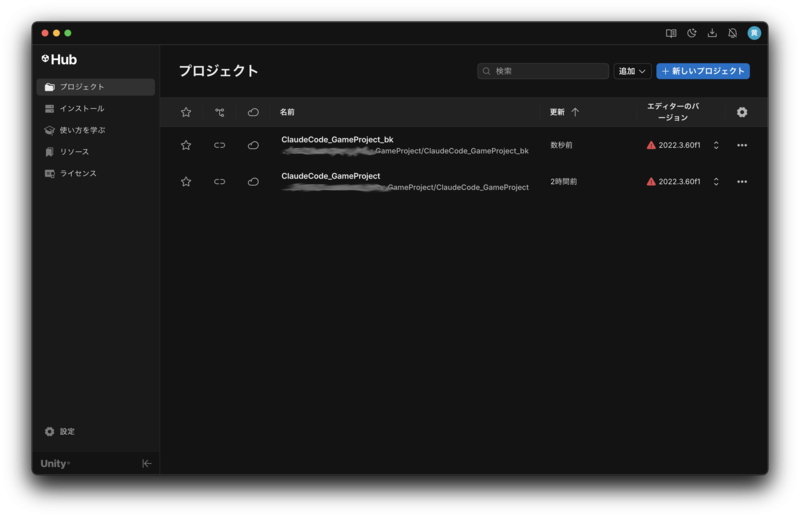The height and width of the screenshot is (517, 800).
Task: Click warning icon on ClaudeCode_GameProject_bk editor version
Action: point(651,145)
